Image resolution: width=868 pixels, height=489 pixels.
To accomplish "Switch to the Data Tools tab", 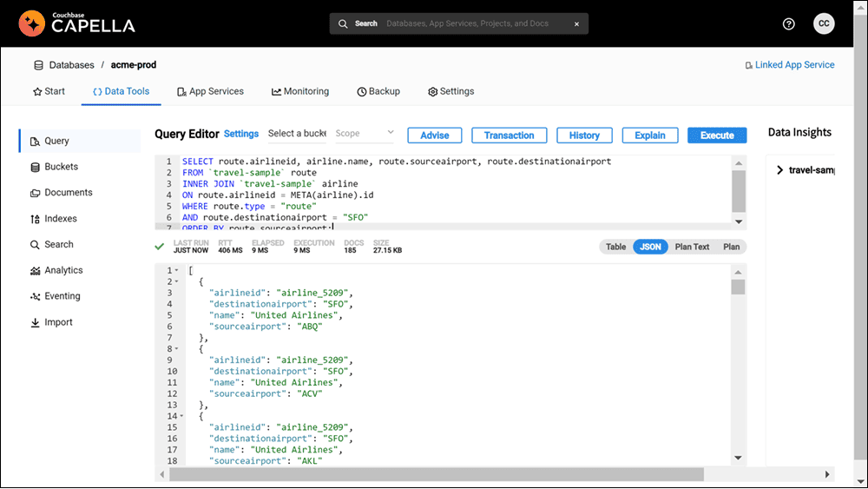I will click(x=122, y=91).
